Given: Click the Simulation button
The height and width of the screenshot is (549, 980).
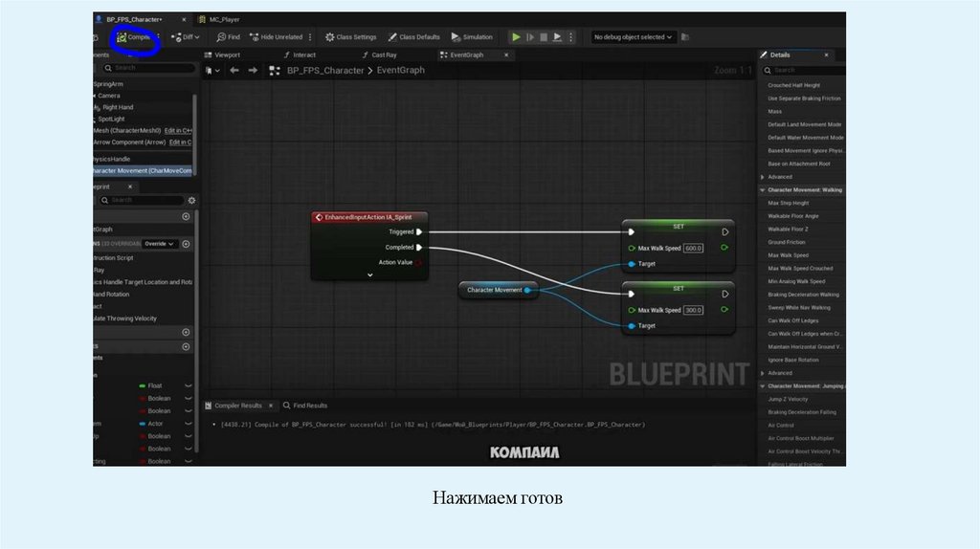Looking at the screenshot, I should [x=472, y=37].
